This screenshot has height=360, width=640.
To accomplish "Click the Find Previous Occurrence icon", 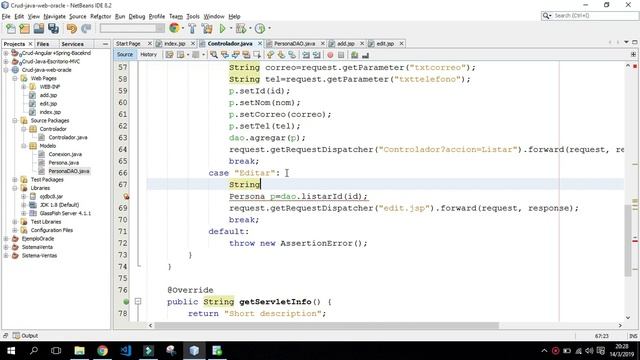I will (x=225, y=55).
